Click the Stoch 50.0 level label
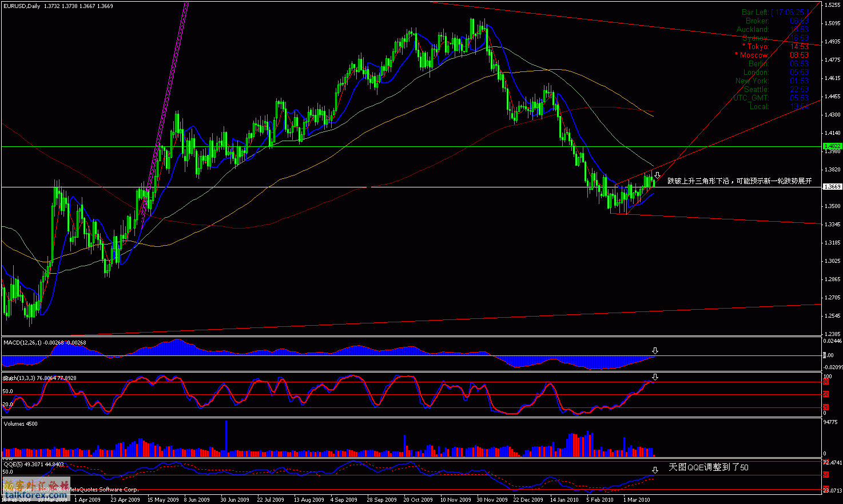The width and height of the screenshot is (843, 504). coord(8,391)
